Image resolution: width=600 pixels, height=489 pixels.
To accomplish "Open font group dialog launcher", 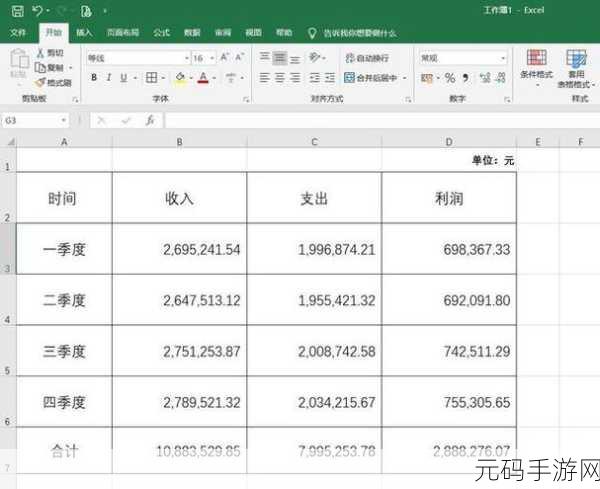I will (x=246, y=100).
